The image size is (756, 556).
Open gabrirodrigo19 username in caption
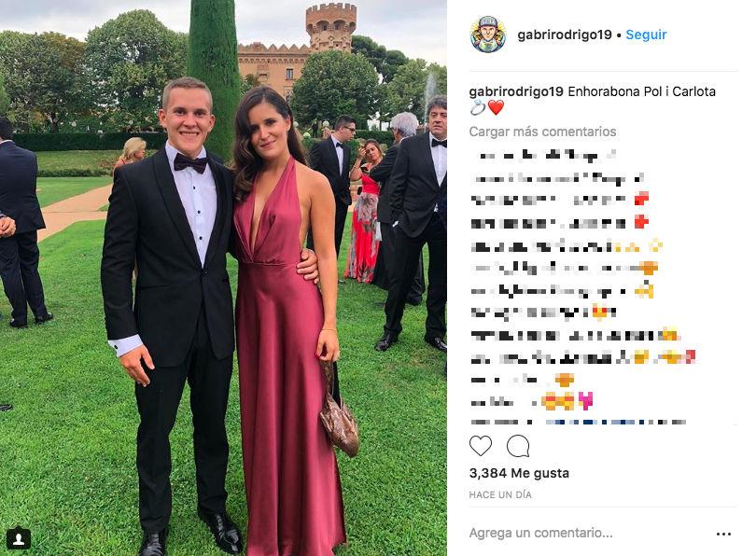point(516,91)
